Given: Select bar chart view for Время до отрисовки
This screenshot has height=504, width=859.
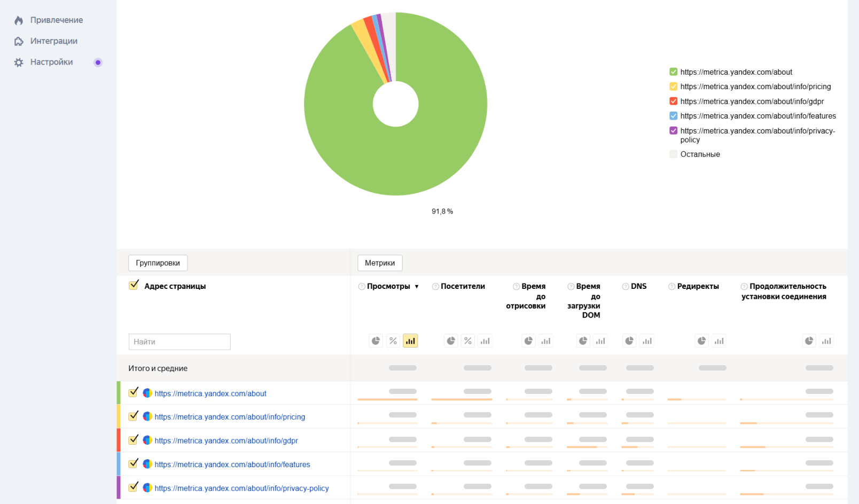Looking at the screenshot, I should [x=546, y=341].
